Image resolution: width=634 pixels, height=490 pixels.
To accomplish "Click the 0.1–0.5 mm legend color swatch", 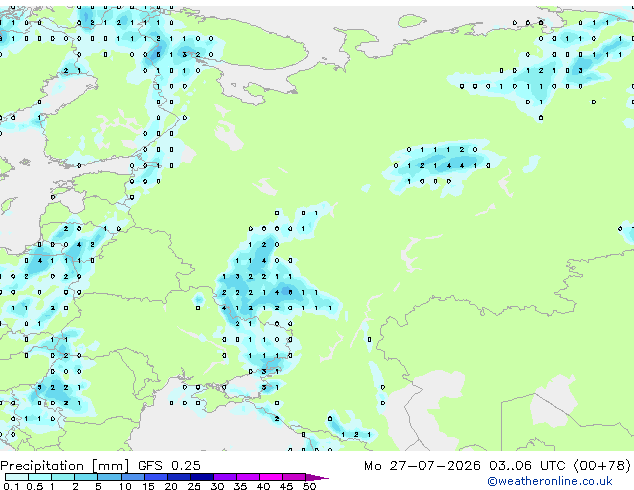I will pos(17,477).
